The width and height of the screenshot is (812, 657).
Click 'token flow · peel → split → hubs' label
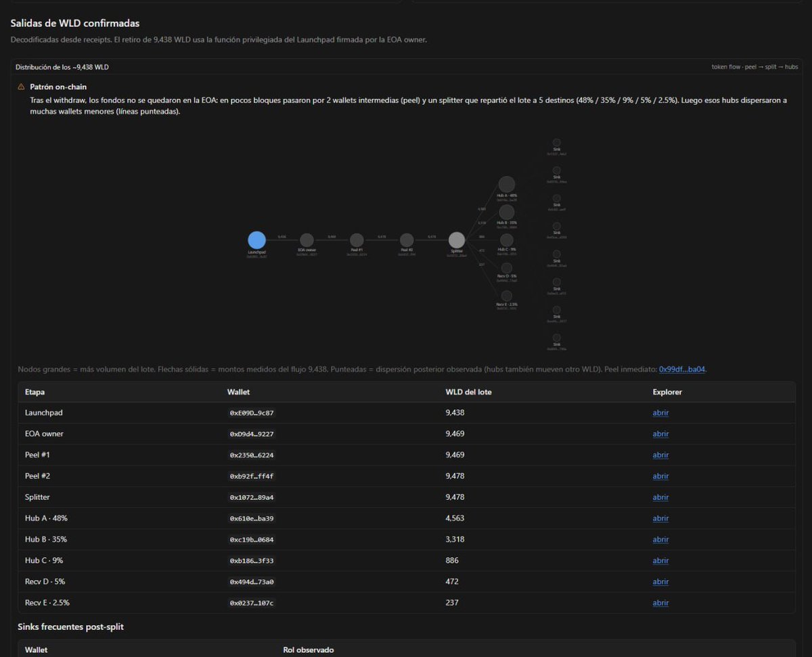(x=754, y=67)
